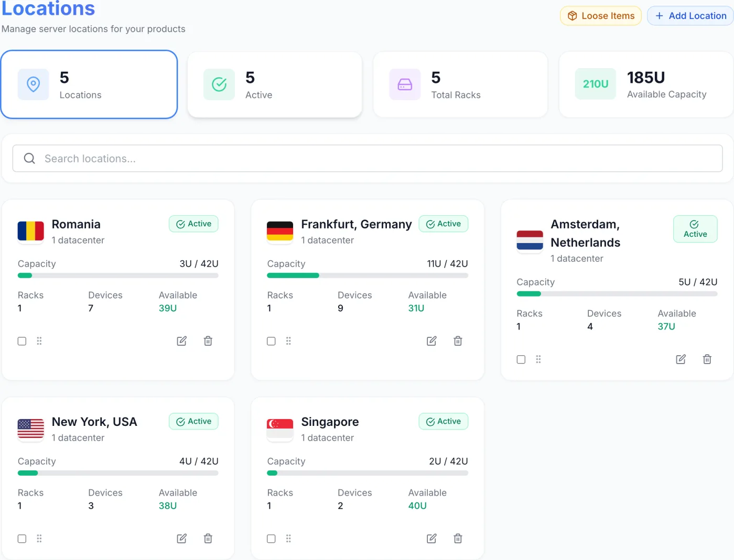Image resolution: width=734 pixels, height=560 pixels.
Task: Tick the New York, USA card checkbox
Action: point(22,539)
